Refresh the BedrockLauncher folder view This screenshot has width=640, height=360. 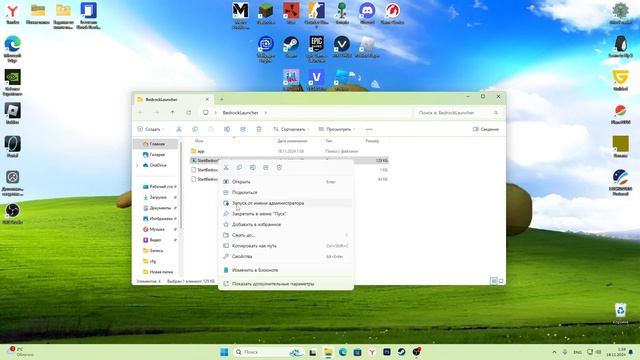click(189, 113)
